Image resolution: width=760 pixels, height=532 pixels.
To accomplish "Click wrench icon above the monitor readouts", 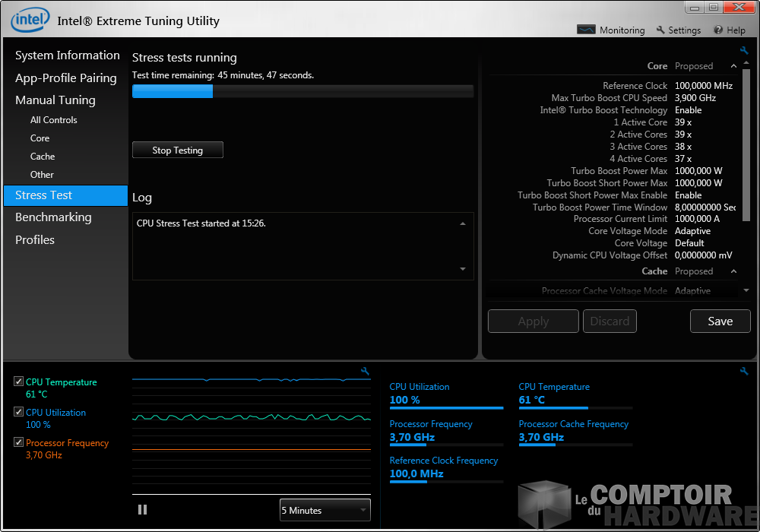I will [x=744, y=372].
